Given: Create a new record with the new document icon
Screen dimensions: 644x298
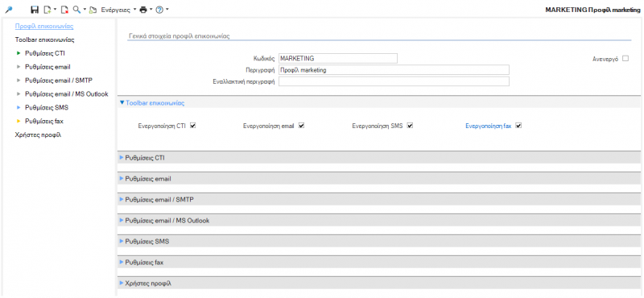Looking at the screenshot, I should click(x=47, y=10).
